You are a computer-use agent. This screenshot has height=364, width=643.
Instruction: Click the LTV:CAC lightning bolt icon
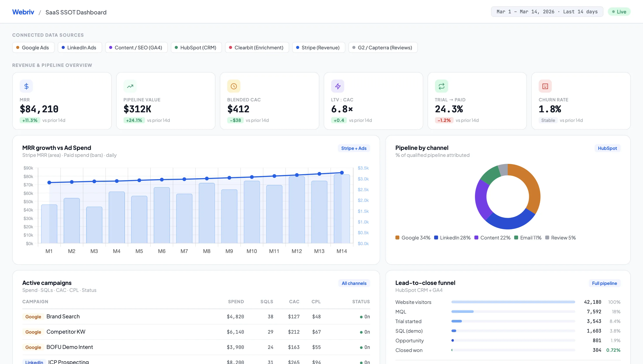click(x=337, y=86)
